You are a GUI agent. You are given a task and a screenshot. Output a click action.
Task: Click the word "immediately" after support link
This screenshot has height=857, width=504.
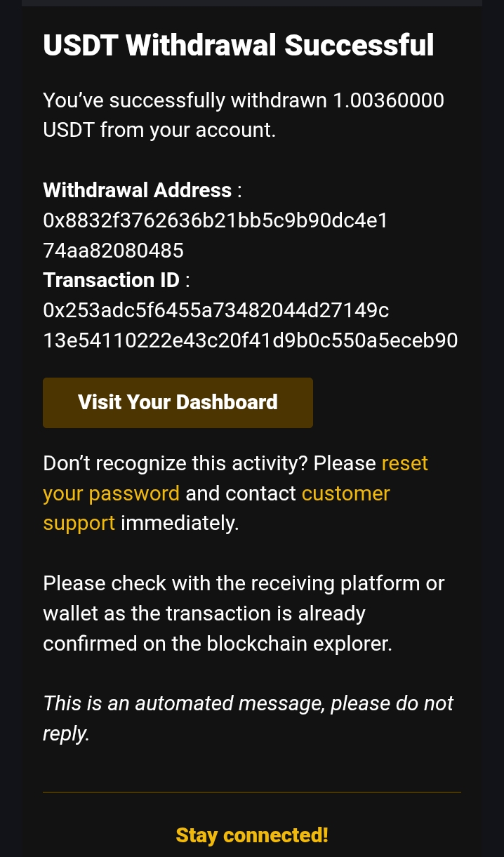click(x=180, y=524)
